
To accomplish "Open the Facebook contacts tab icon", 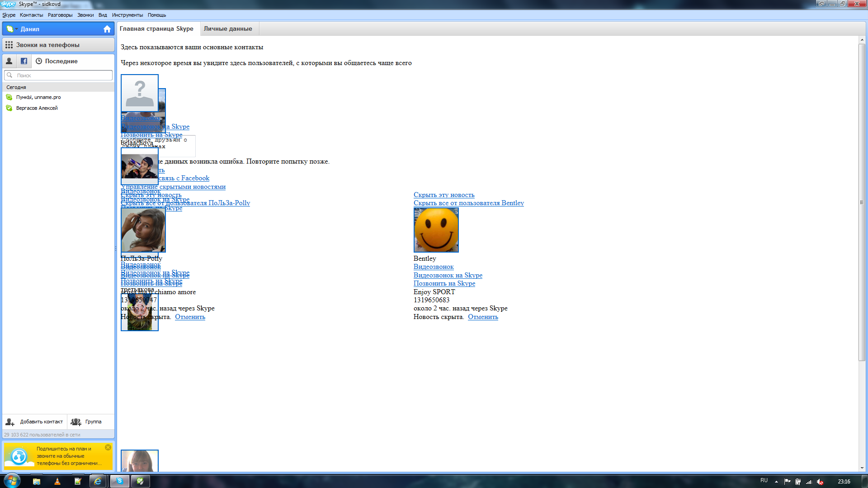I will [x=24, y=61].
